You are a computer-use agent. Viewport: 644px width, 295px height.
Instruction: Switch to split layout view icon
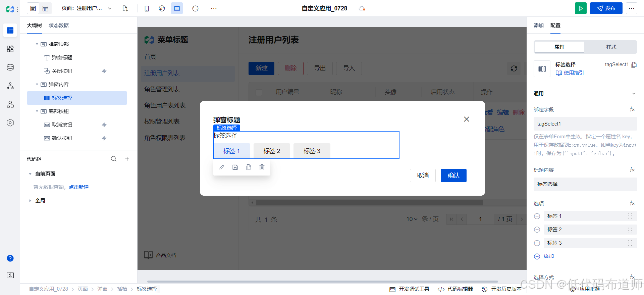[46, 8]
